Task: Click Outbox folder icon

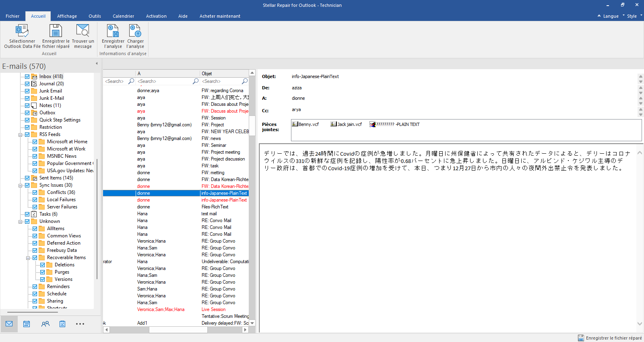Action: click(34, 113)
